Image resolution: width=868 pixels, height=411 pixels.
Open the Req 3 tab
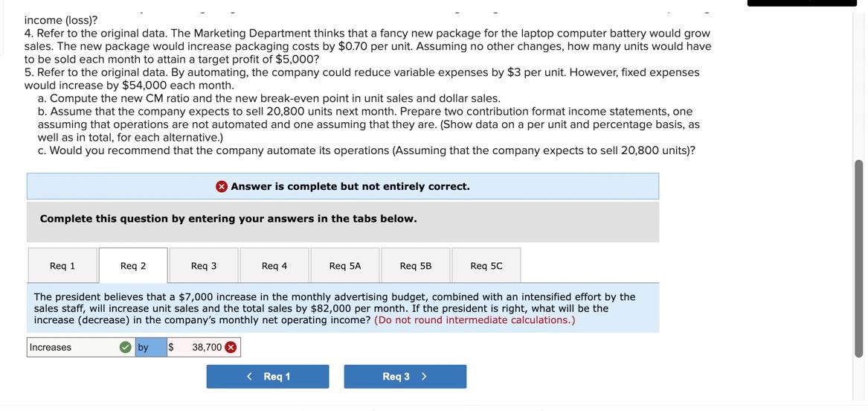coord(204,266)
